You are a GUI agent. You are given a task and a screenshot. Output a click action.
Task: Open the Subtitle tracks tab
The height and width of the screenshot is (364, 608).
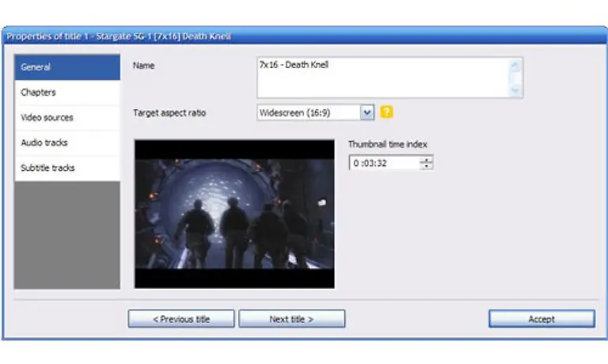(x=67, y=168)
